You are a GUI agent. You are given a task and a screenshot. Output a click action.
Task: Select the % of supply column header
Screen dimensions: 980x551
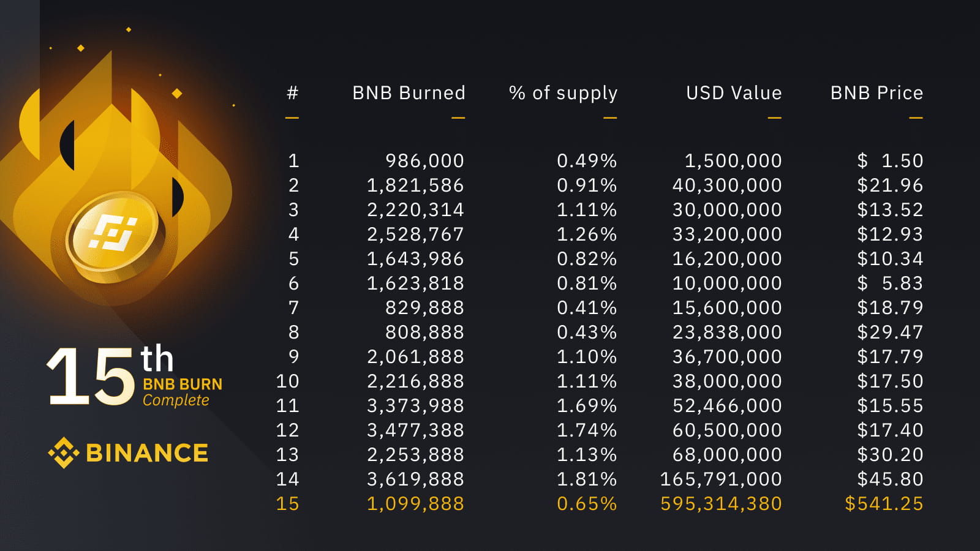[x=563, y=93]
